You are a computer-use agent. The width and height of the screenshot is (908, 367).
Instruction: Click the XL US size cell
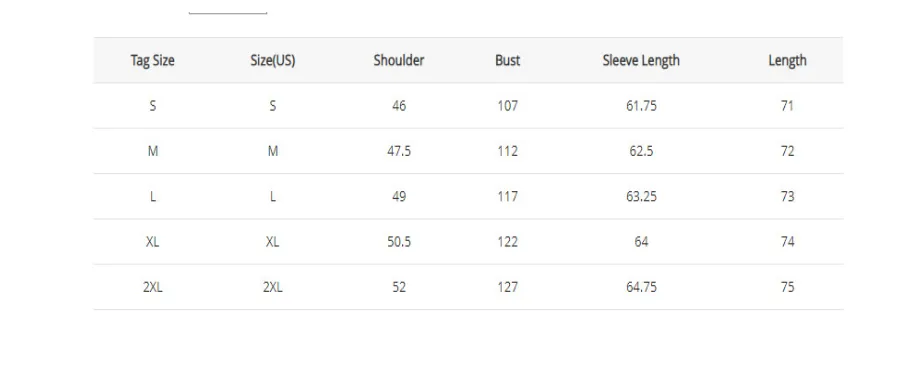tap(273, 241)
